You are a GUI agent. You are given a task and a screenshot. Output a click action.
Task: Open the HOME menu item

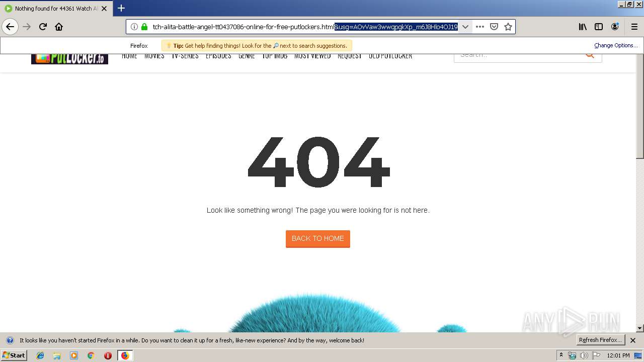coord(129,56)
